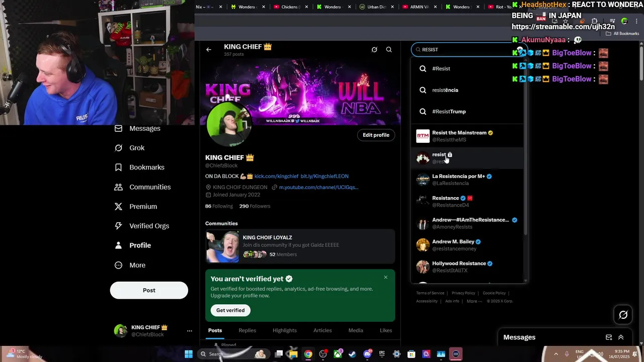Open Discord from the taskbar

367,354
